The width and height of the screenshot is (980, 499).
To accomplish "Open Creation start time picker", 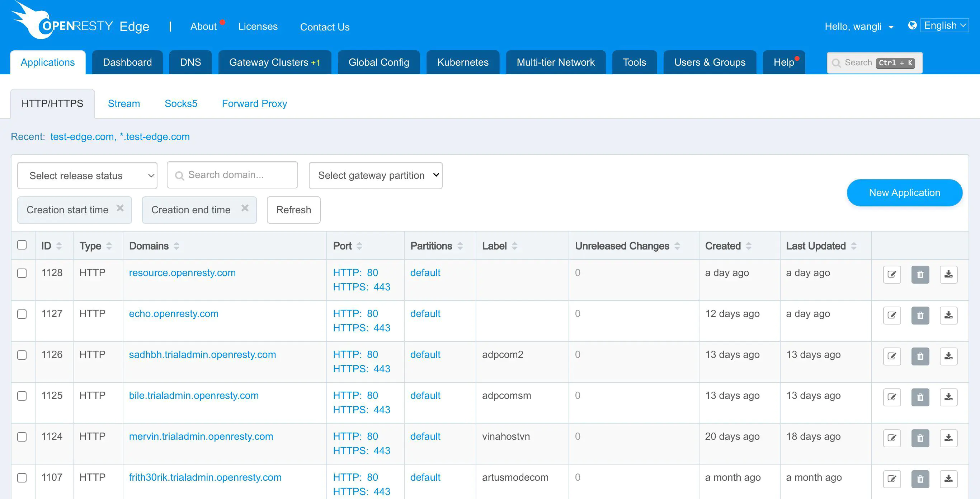I will pos(75,210).
